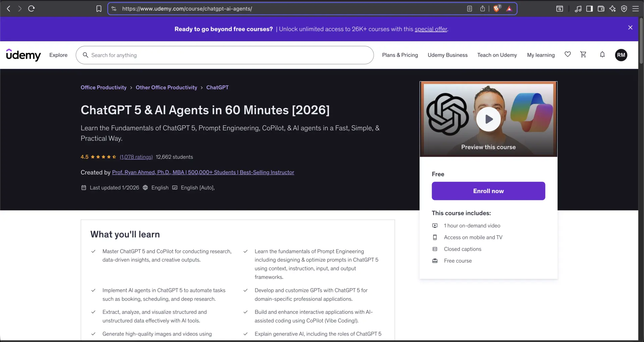Open My learning
This screenshot has width=644, height=342.
tap(541, 55)
